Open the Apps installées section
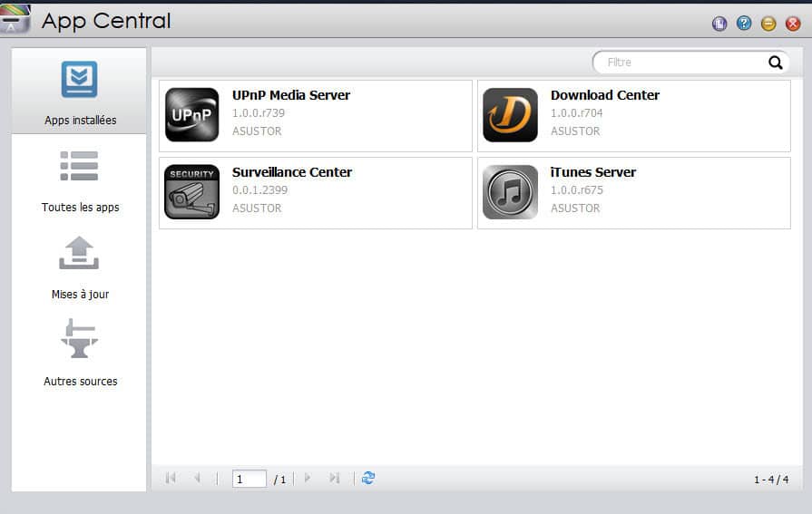812x514 pixels. 79,91
